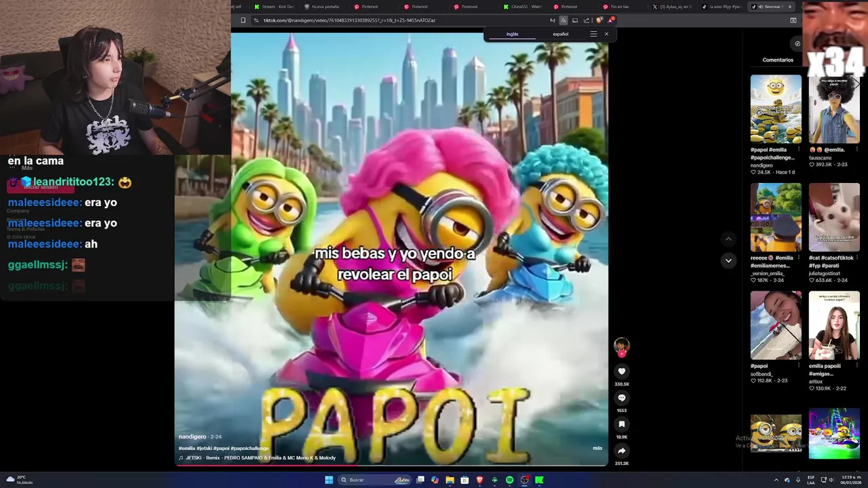Click the video progress bar
The width and height of the screenshot is (868, 488).
tap(391, 464)
